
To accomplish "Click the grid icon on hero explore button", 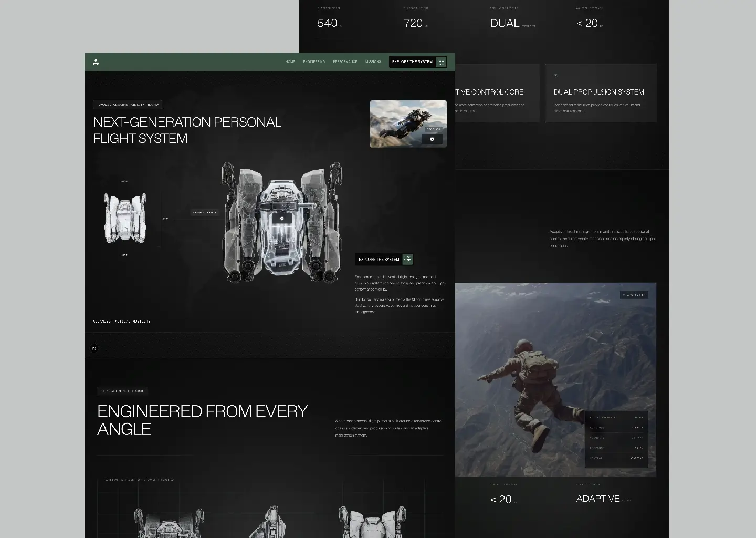I will point(407,259).
